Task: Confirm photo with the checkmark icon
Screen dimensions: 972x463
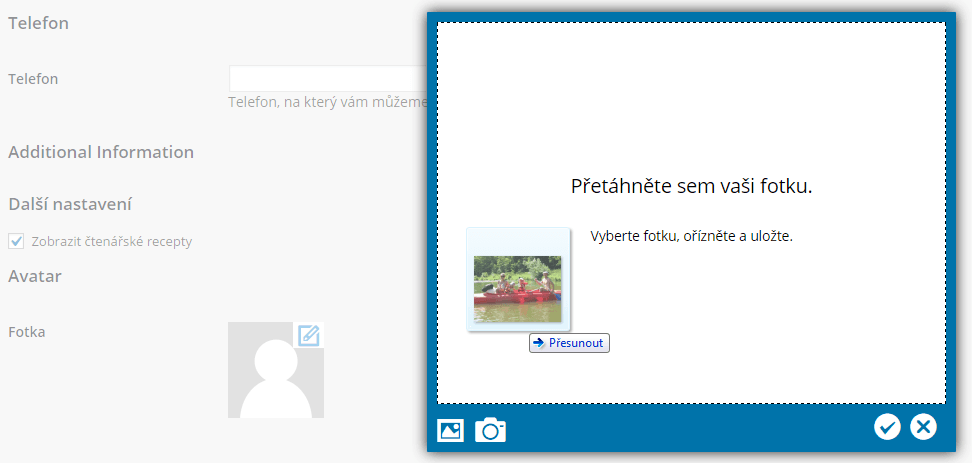Action: [x=887, y=427]
